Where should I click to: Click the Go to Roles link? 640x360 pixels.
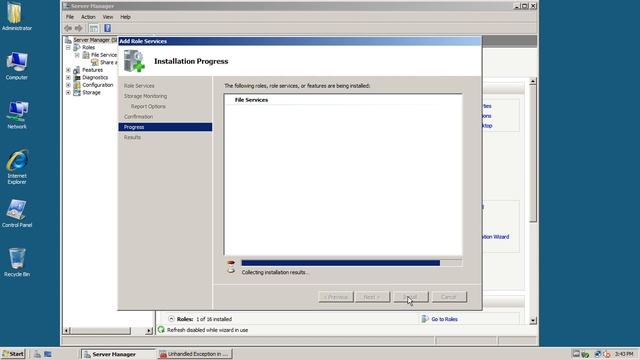(444, 319)
